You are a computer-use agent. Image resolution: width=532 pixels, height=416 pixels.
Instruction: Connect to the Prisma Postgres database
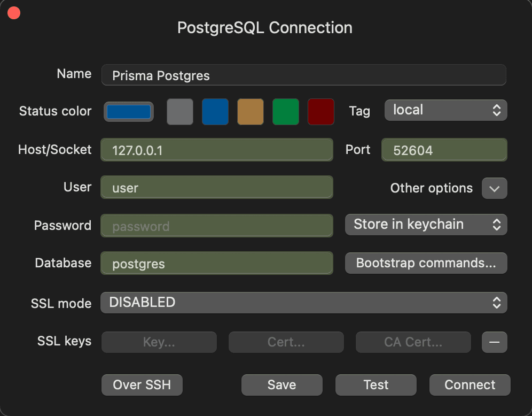470,384
